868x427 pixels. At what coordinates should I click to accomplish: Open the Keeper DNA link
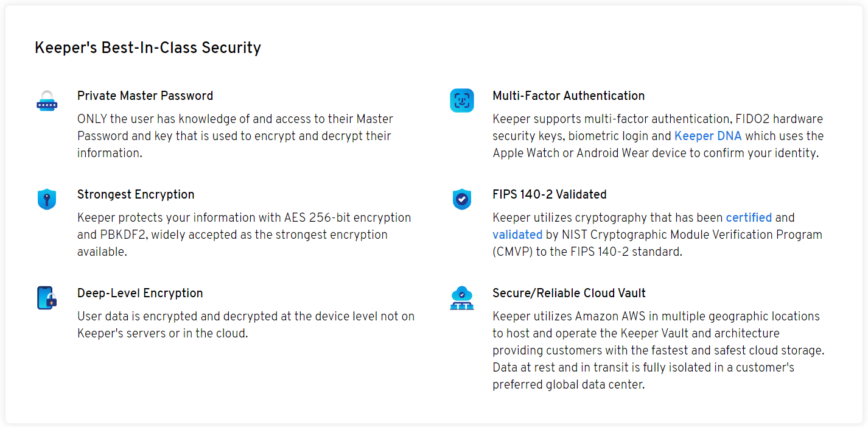tap(708, 136)
